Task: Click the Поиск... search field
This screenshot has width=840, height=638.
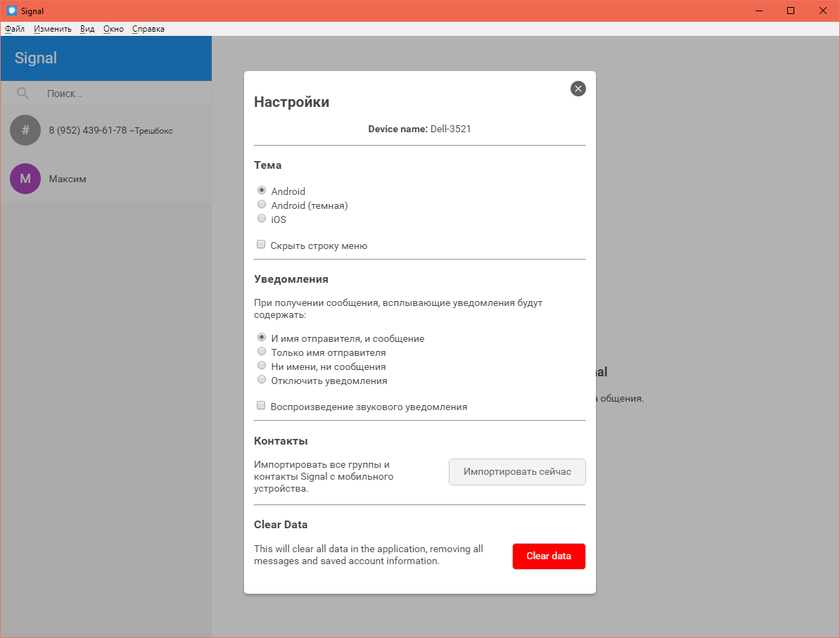Action: pyautogui.click(x=106, y=94)
